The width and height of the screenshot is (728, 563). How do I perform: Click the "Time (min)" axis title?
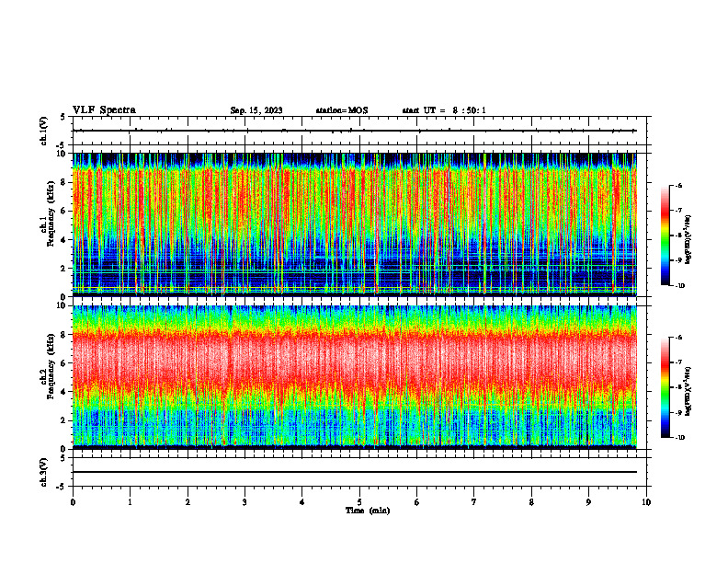point(368,511)
